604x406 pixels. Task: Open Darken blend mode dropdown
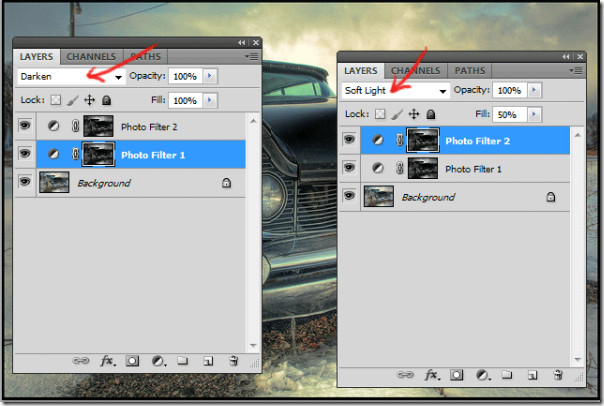click(x=71, y=77)
